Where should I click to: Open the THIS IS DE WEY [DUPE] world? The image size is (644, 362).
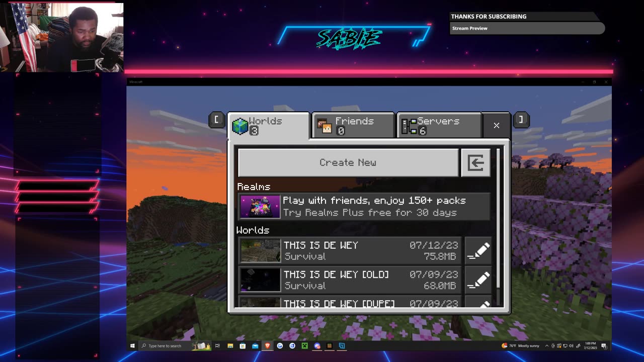[350, 302]
